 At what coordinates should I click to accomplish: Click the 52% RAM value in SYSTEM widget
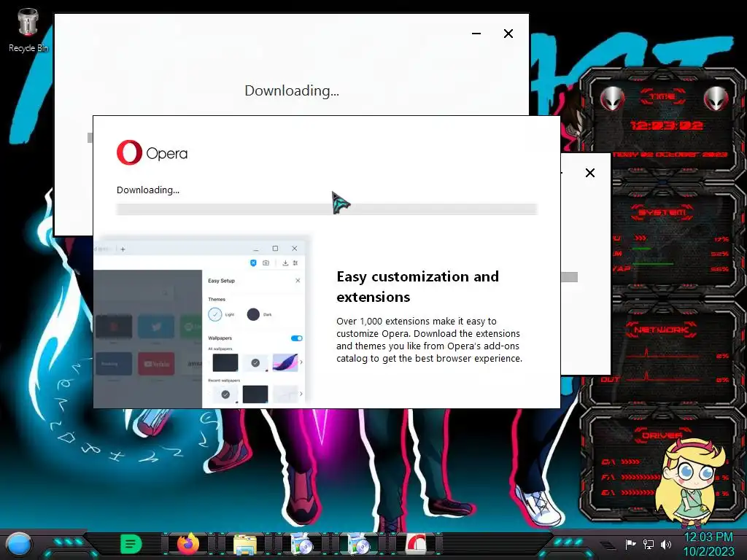(720, 254)
